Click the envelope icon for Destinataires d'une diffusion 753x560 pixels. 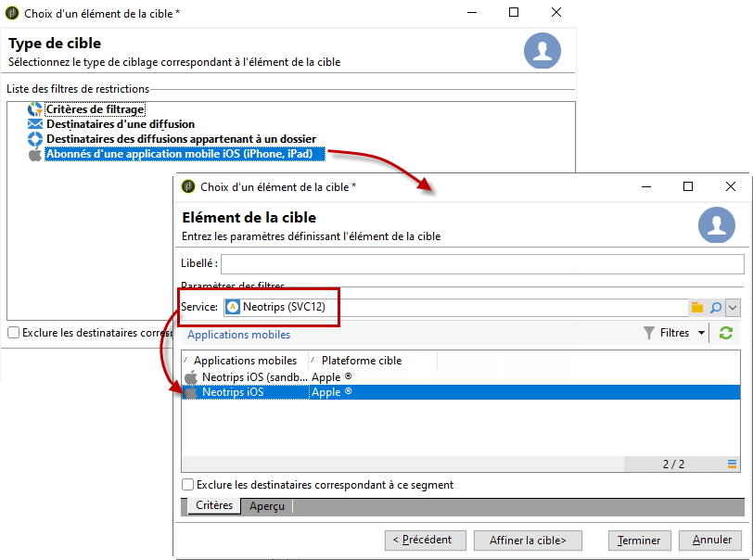[x=35, y=124]
